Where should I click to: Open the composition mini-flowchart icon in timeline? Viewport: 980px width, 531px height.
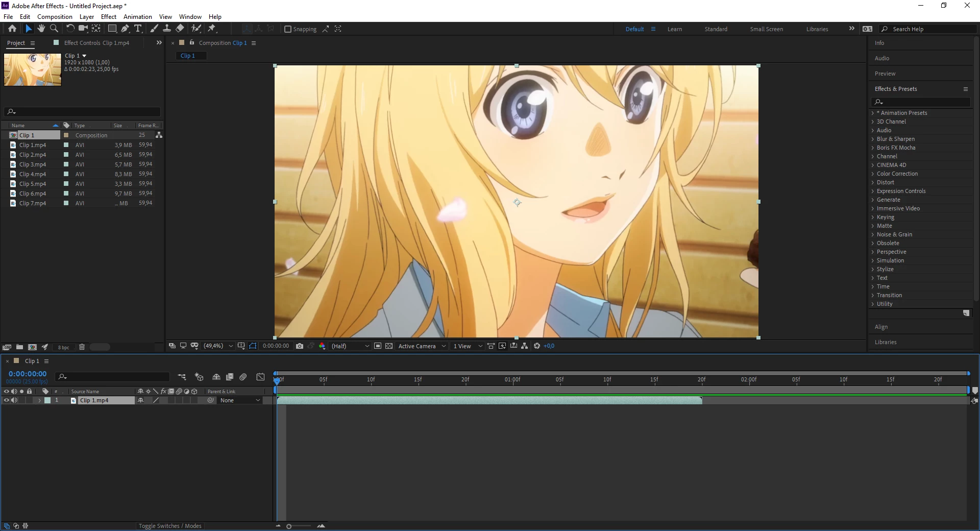[x=182, y=377]
